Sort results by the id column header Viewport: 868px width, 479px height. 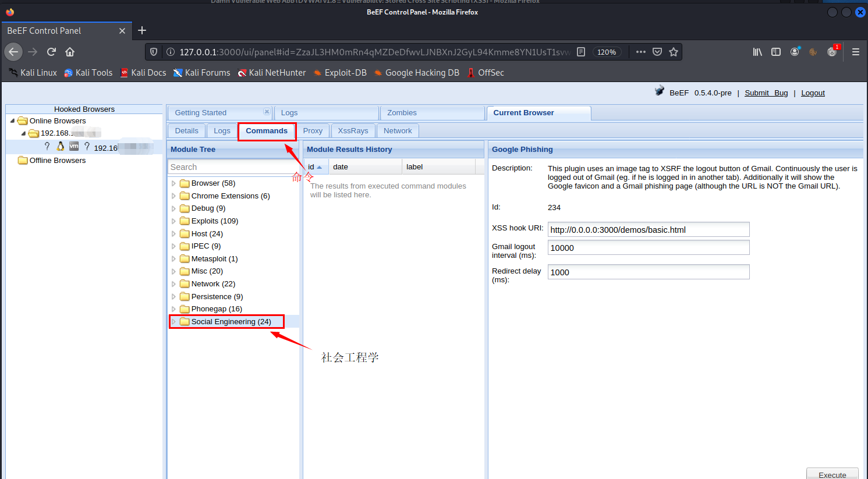pos(316,167)
